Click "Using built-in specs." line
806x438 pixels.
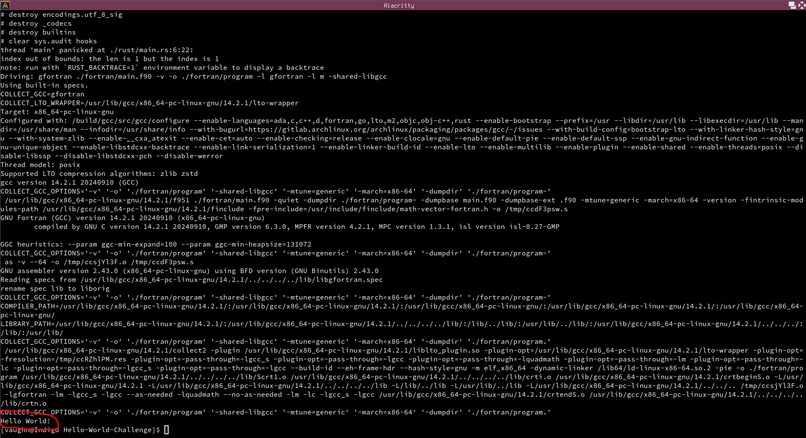44,85
